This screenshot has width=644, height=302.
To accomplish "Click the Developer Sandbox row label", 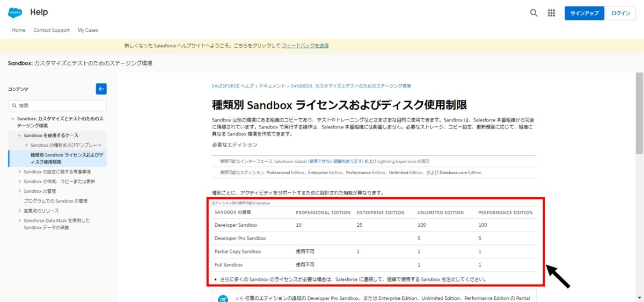I will (x=236, y=225).
